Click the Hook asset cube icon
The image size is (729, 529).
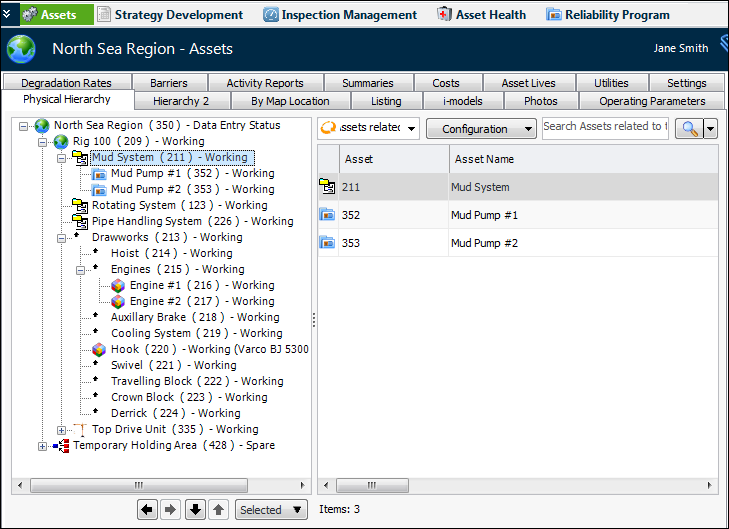(99, 349)
